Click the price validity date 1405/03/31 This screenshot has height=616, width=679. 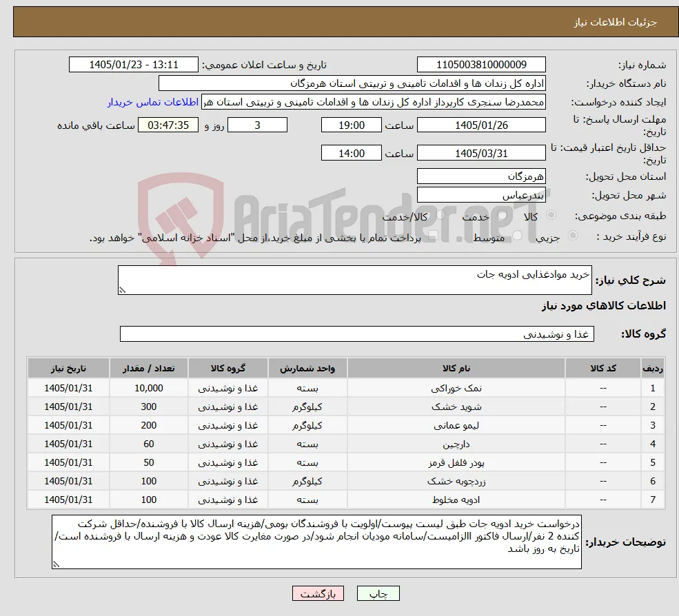pyautogui.click(x=481, y=153)
